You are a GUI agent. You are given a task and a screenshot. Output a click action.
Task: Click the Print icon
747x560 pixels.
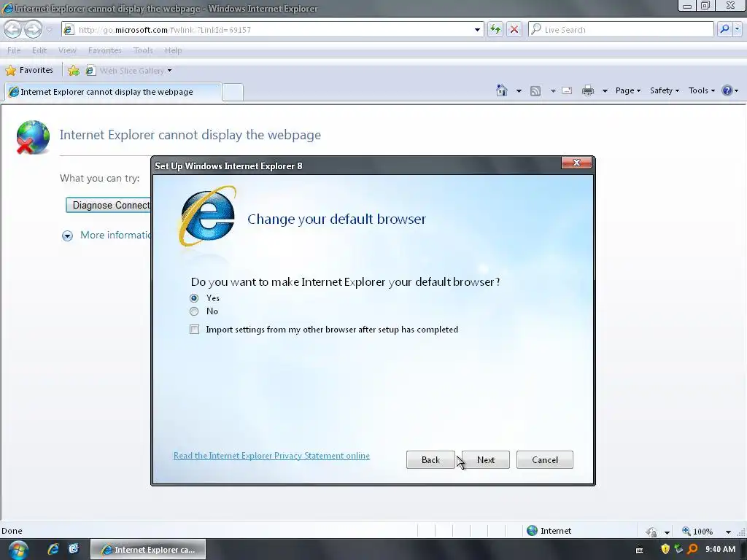tap(588, 90)
